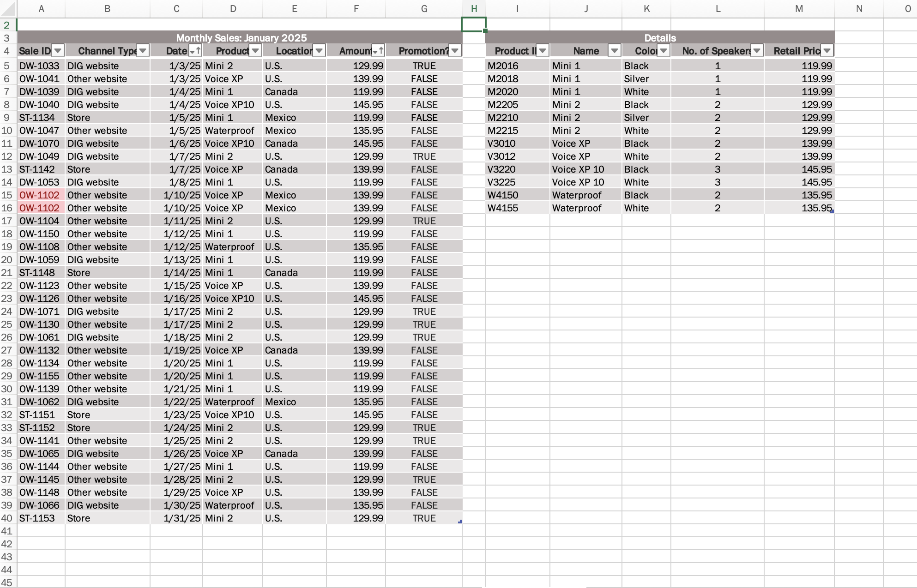This screenshot has height=588, width=917.
Task: Open the Sale ID filter dropdown
Action: (x=58, y=51)
